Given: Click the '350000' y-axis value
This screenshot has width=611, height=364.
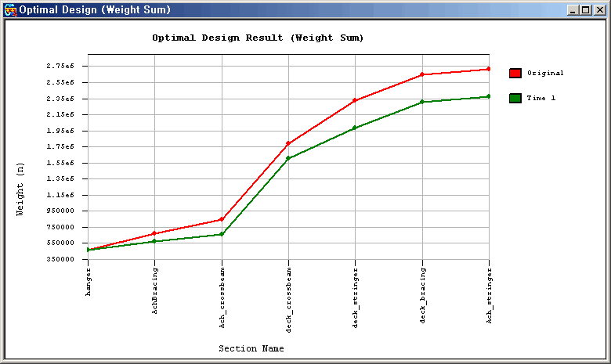Looking at the screenshot, I should [60, 259].
